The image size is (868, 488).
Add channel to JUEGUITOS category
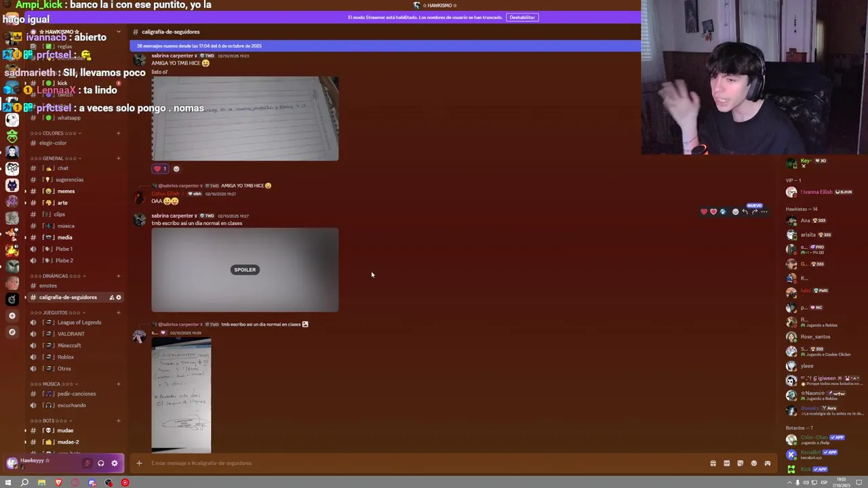(119, 313)
